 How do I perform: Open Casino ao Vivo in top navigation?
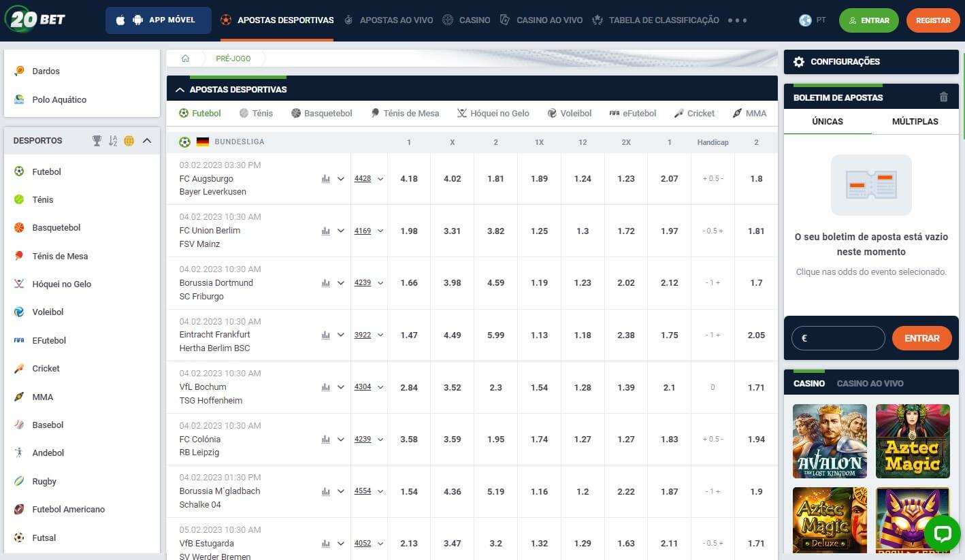[541, 20]
